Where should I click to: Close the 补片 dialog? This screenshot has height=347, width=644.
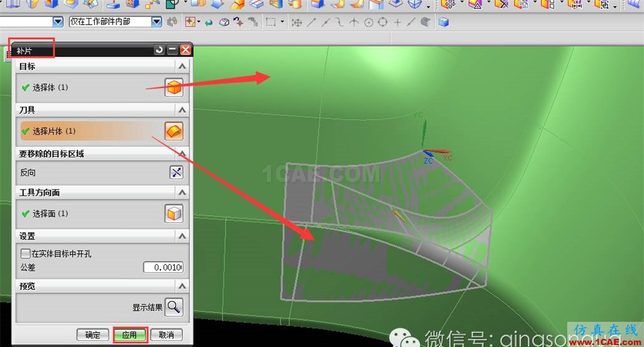(186, 50)
